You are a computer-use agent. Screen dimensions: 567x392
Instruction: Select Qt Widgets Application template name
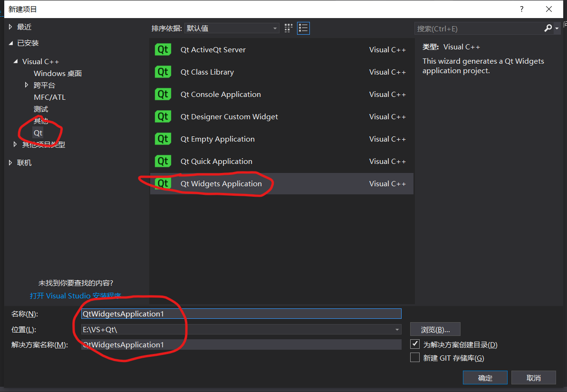pyautogui.click(x=221, y=184)
